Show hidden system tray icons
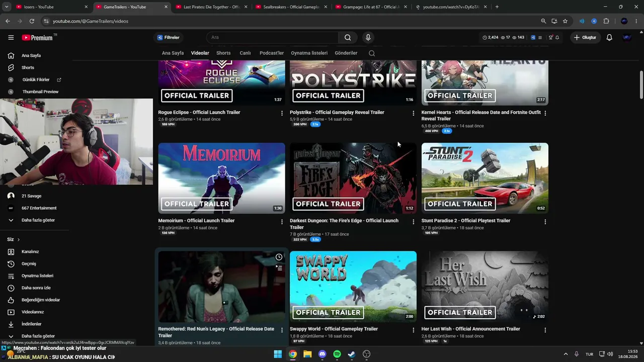Viewport: 644px width, 362px height. [566, 354]
